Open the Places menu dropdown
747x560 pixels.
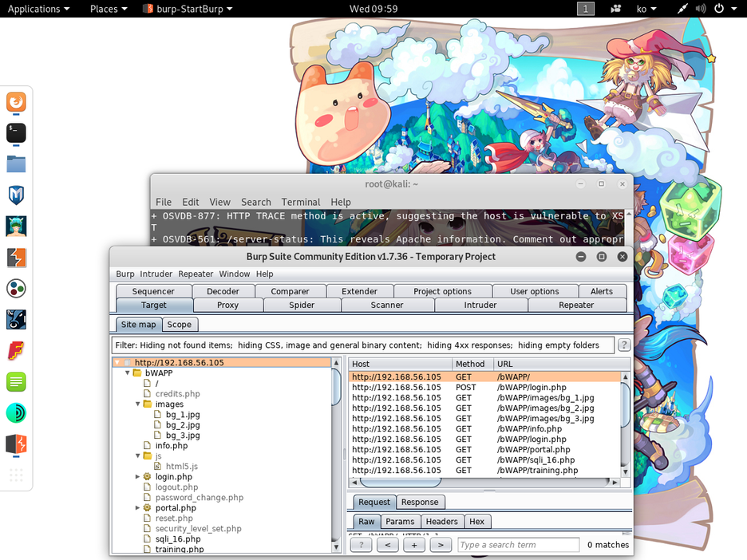click(109, 9)
